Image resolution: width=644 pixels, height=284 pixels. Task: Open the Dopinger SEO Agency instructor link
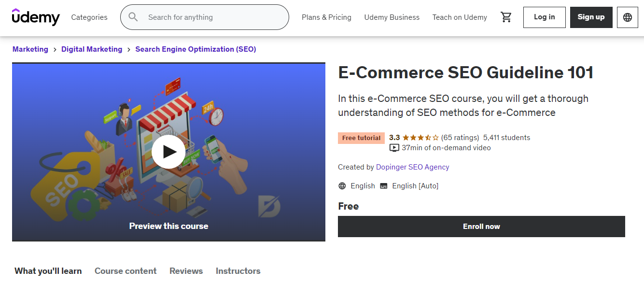pos(413,167)
